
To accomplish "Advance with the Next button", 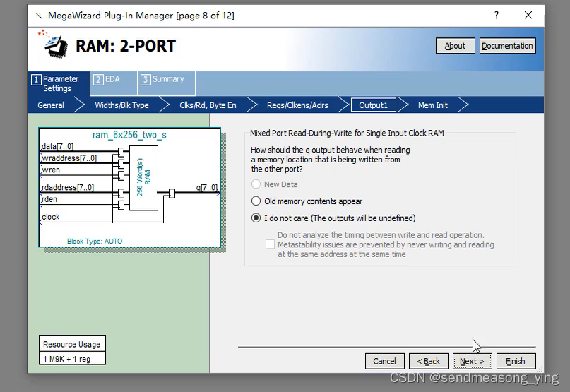I will [x=473, y=361].
